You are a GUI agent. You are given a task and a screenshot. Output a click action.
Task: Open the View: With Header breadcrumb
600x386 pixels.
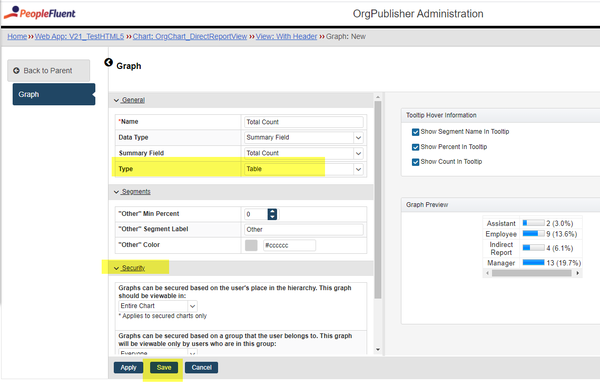286,36
